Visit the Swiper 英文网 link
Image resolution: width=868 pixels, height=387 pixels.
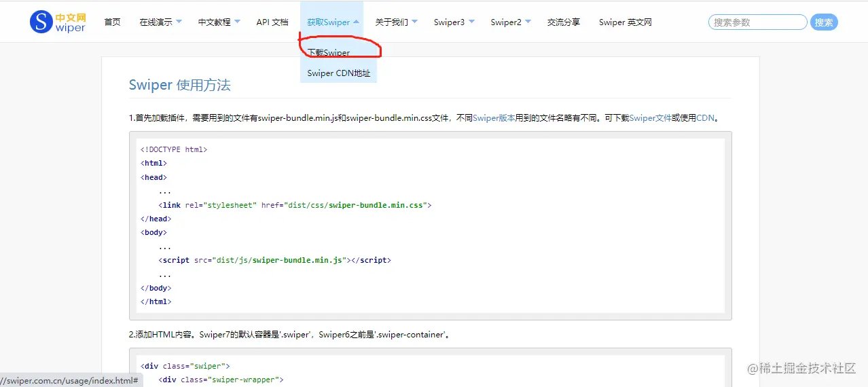(x=626, y=22)
